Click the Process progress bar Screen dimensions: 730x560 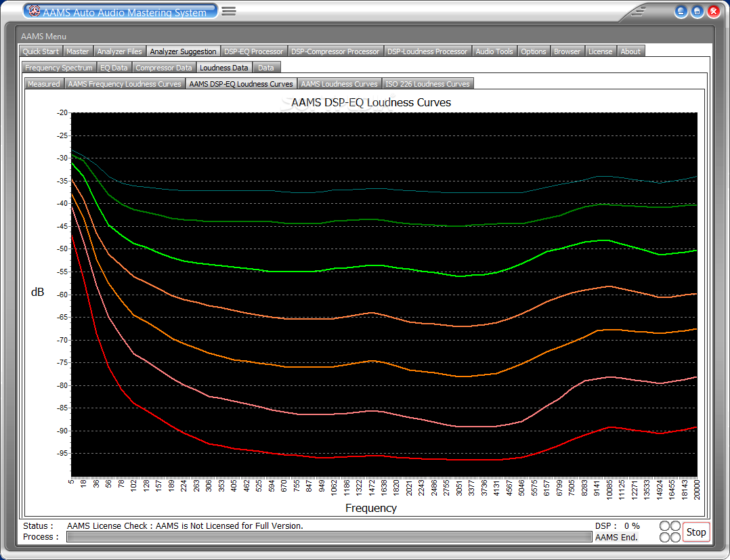329,537
